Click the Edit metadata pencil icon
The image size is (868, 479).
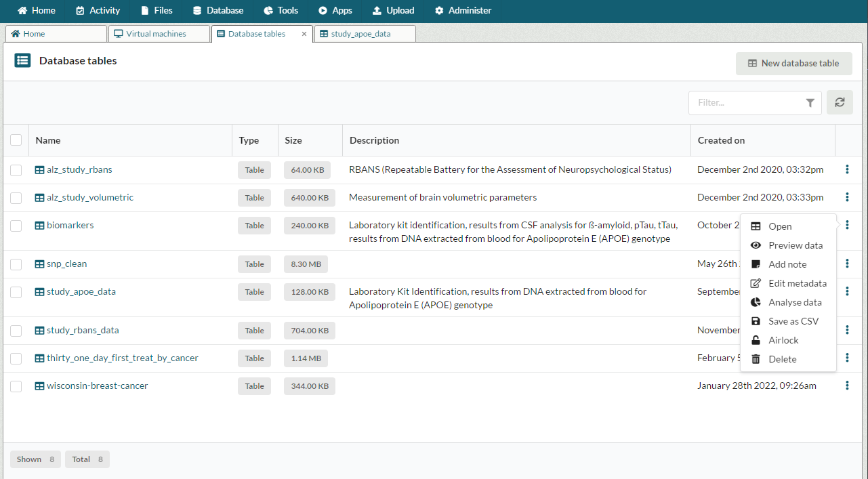pyautogui.click(x=756, y=283)
